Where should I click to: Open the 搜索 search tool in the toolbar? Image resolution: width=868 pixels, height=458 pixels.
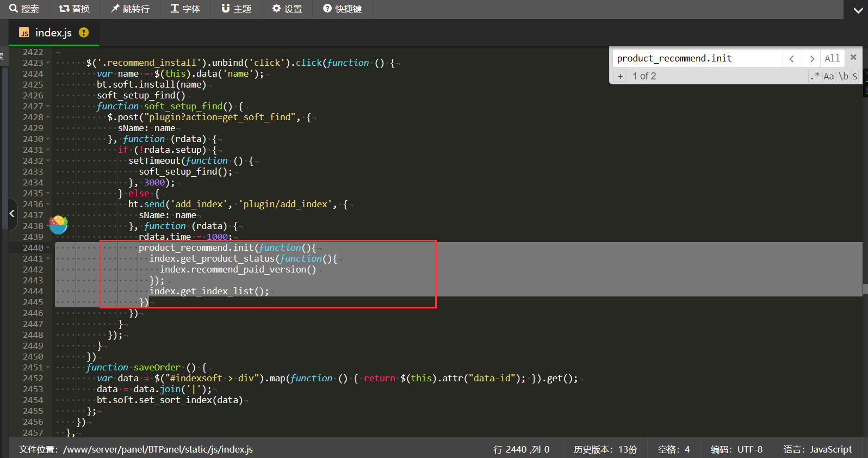click(x=24, y=9)
